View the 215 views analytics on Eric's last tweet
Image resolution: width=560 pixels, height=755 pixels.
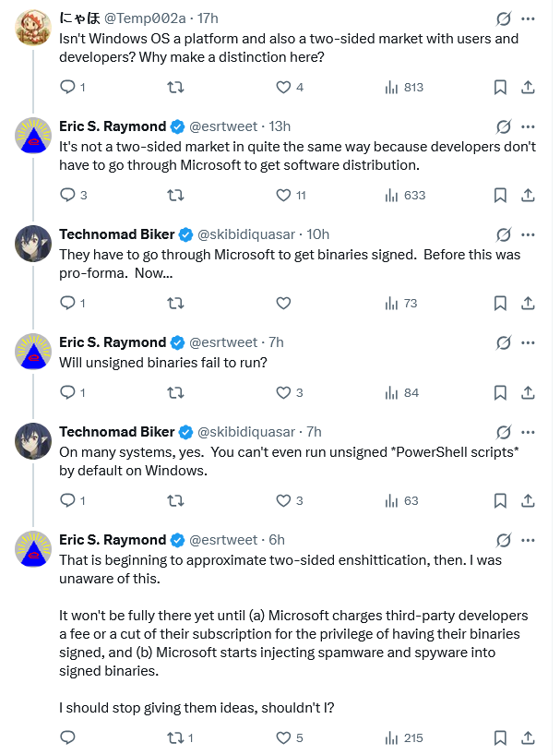click(403, 737)
